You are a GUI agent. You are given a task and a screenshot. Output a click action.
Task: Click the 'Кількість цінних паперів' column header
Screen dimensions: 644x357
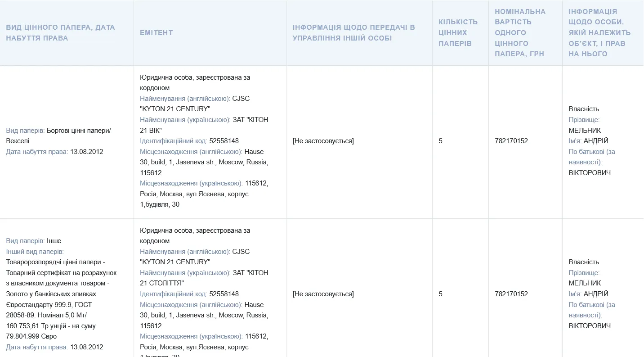click(x=458, y=32)
